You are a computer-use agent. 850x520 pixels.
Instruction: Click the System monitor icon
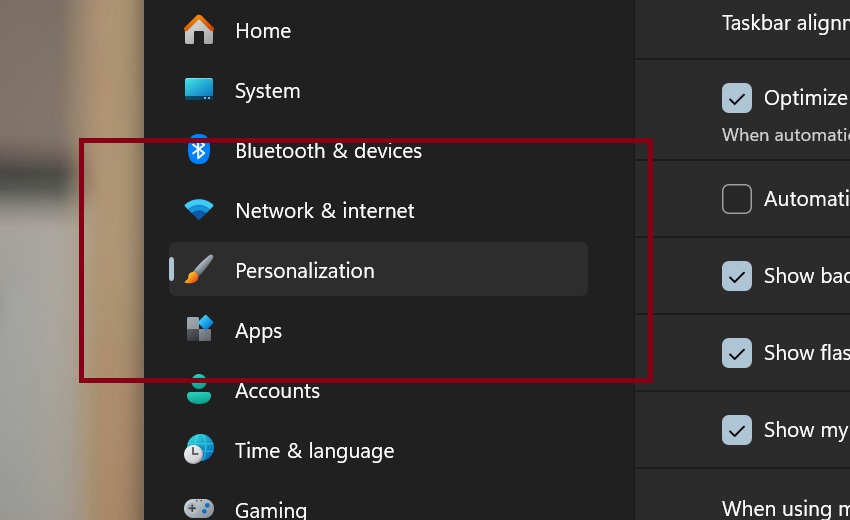pyautogui.click(x=199, y=90)
